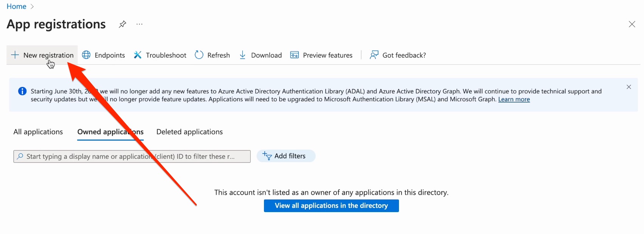The height and width of the screenshot is (234, 644).
Task: Follow the Learn more link
Action: click(514, 99)
